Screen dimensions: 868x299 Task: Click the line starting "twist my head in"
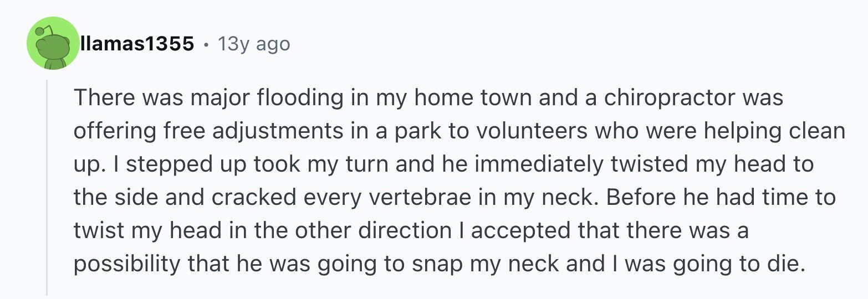411,231
